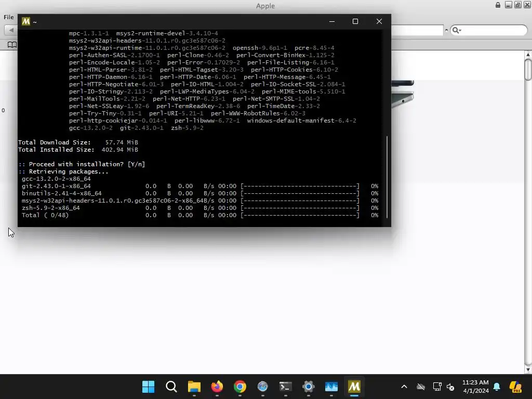
Task: Open the blue monitor graph taskbar app
Action: tap(331, 387)
